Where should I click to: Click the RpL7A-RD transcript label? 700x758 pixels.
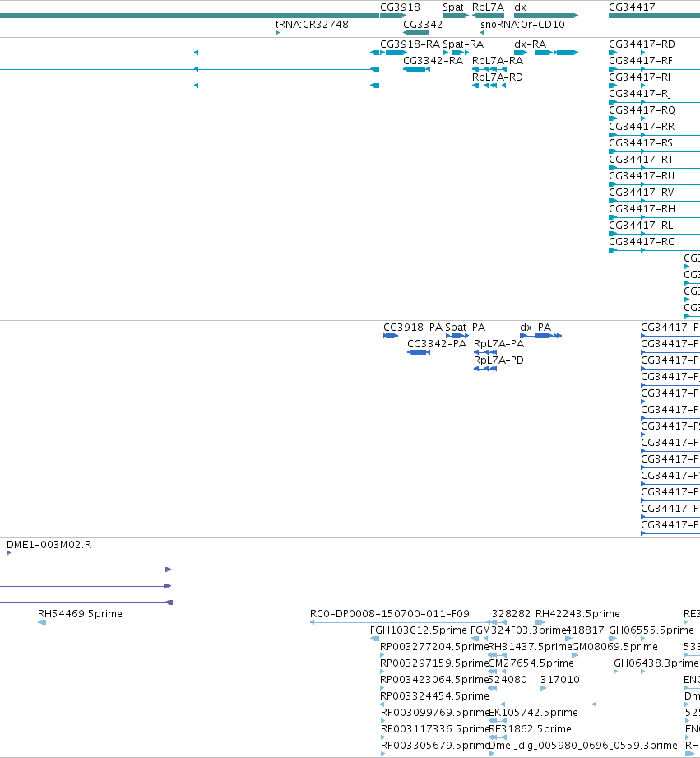(497, 77)
